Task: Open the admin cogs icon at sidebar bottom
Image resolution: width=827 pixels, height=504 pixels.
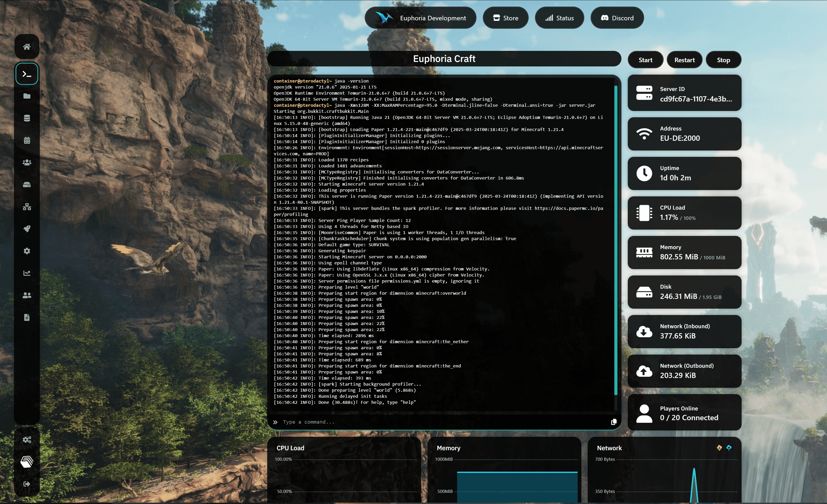Action: point(27,439)
